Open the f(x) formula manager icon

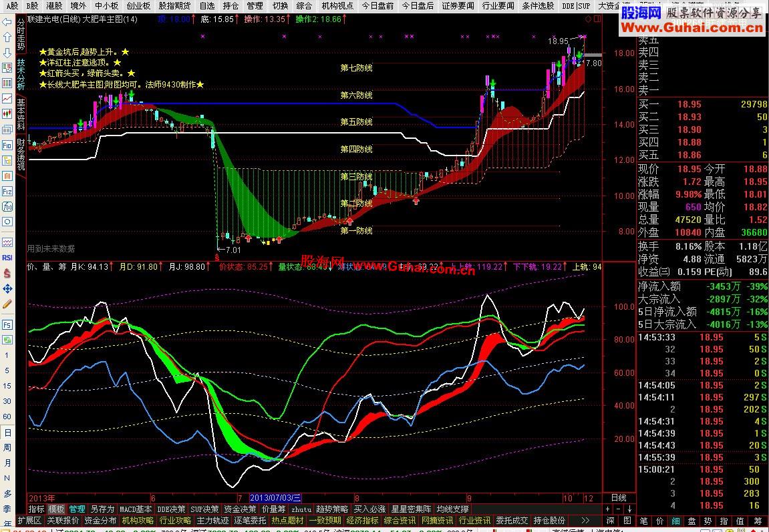tap(7, 207)
